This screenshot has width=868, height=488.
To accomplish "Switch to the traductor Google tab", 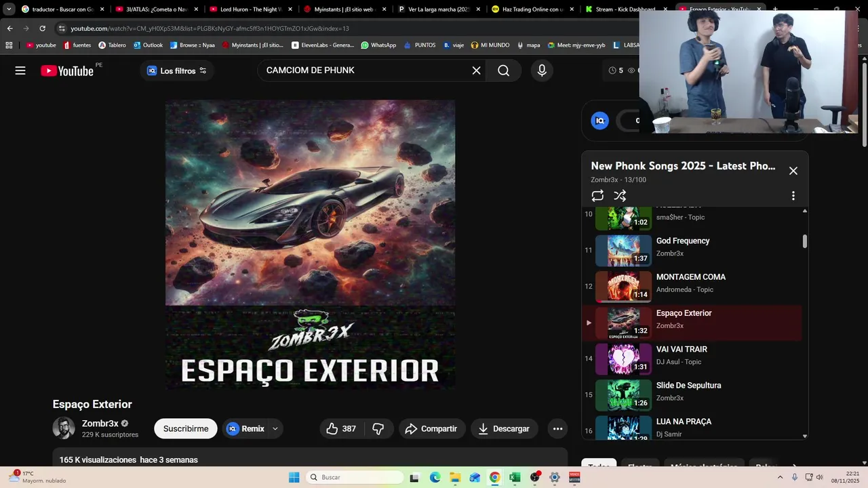I will (x=63, y=9).
